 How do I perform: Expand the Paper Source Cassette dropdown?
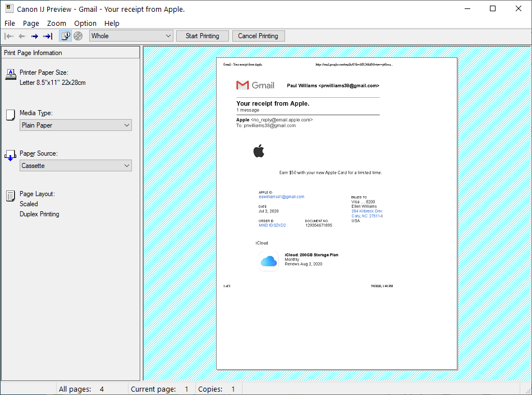76,165
